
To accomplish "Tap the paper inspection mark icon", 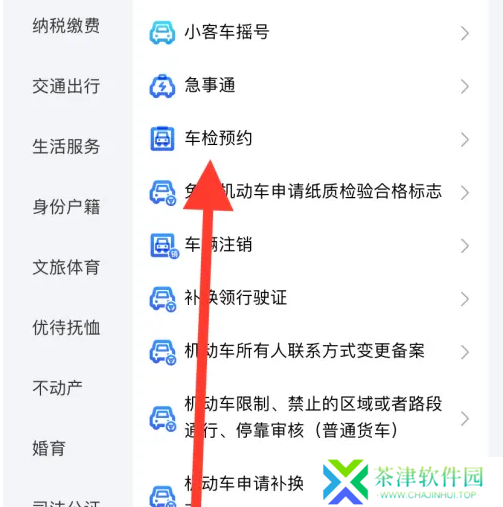I will [x=163, y=193].
